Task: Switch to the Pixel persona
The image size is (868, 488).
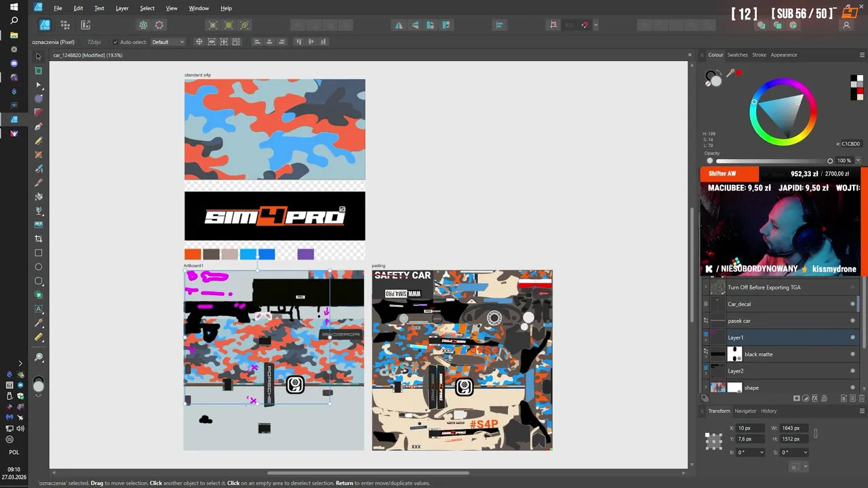Action: point(65,25)
